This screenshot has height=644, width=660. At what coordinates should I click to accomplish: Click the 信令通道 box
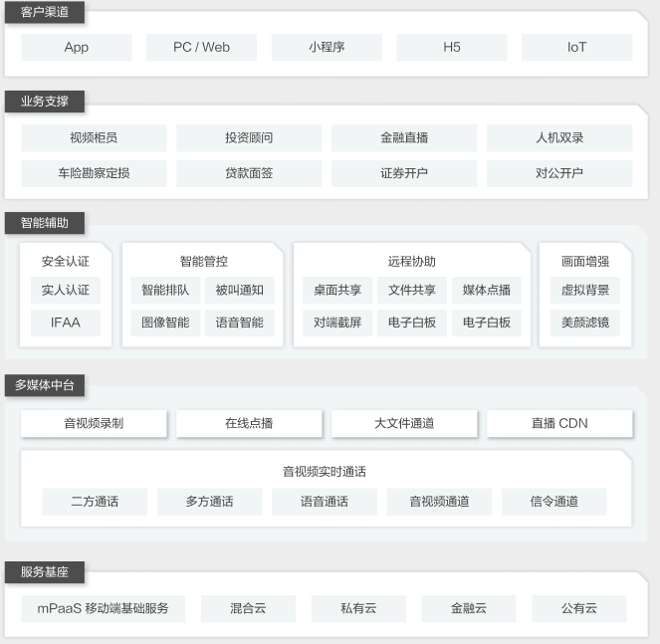tap(554, 502)
